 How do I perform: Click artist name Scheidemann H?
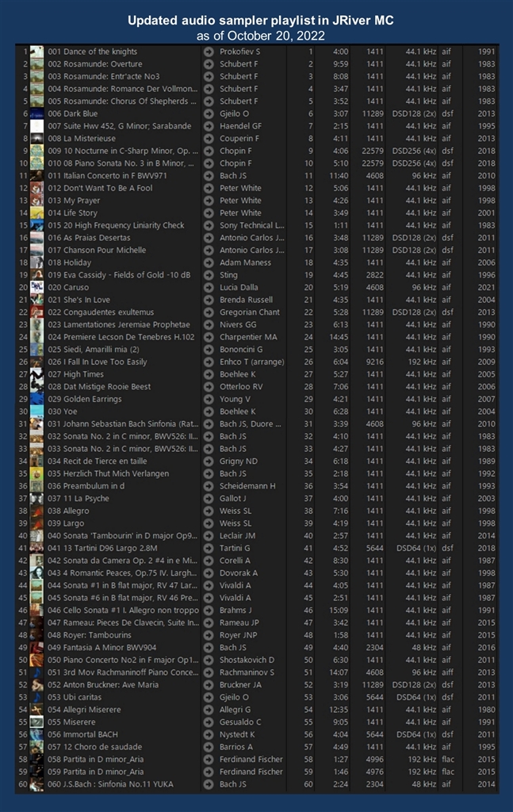point(247,486)
